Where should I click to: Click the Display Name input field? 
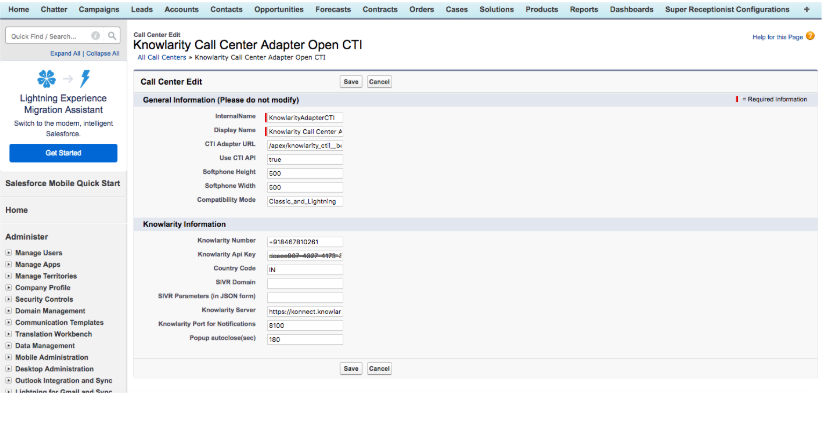coord(305,131)
